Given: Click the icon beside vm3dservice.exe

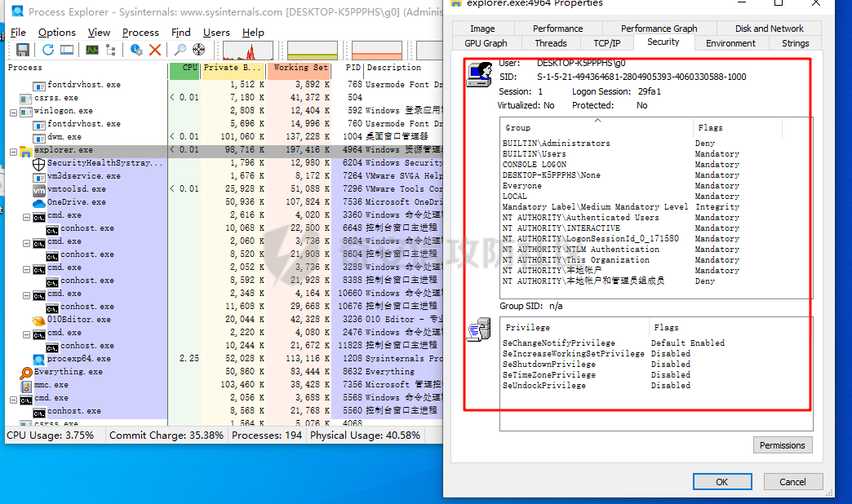Looking at the screenshot, I should [38, 177].
